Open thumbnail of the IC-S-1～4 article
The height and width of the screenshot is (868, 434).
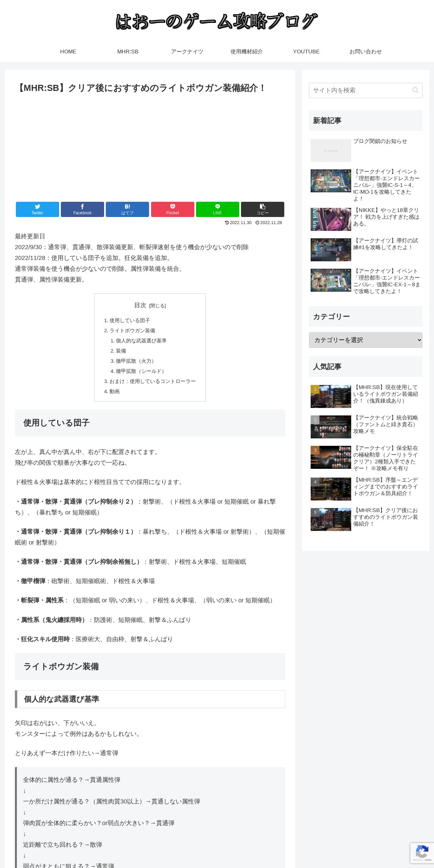[x=331, y=181]
